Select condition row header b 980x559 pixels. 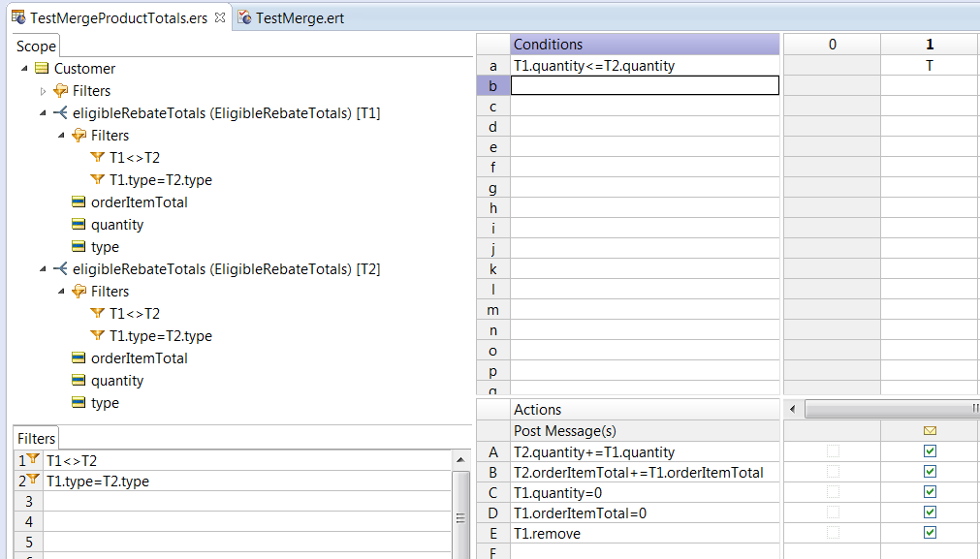[493, 85]
